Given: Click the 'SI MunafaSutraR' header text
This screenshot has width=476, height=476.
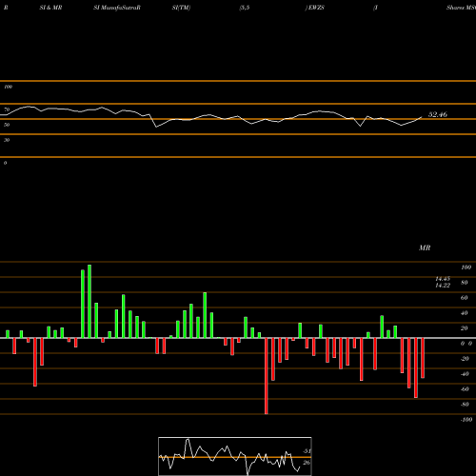Looking at the screenshot, I should pyautogui.click(x=117, y=8).
